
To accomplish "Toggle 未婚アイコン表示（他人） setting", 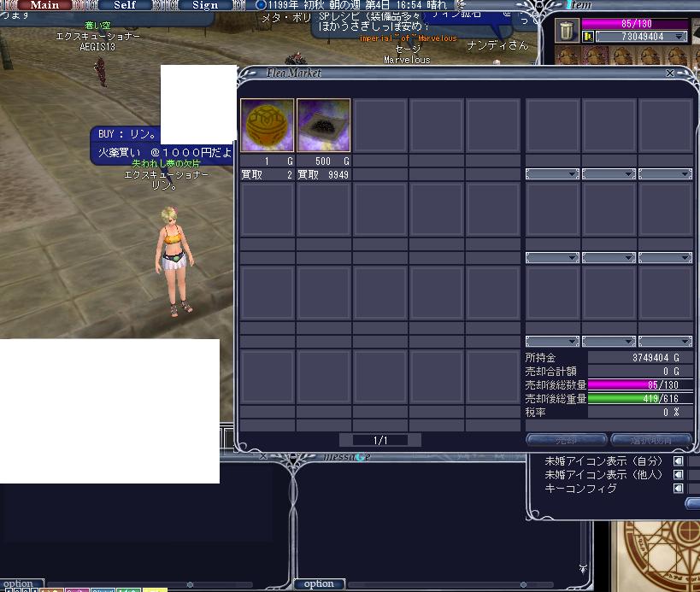I will [x=679, y=475].
